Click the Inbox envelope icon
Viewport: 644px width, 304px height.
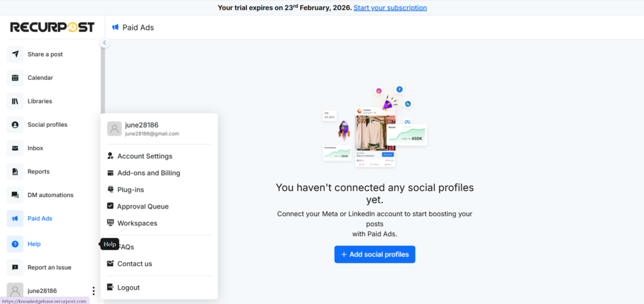[x=15, y=148]
